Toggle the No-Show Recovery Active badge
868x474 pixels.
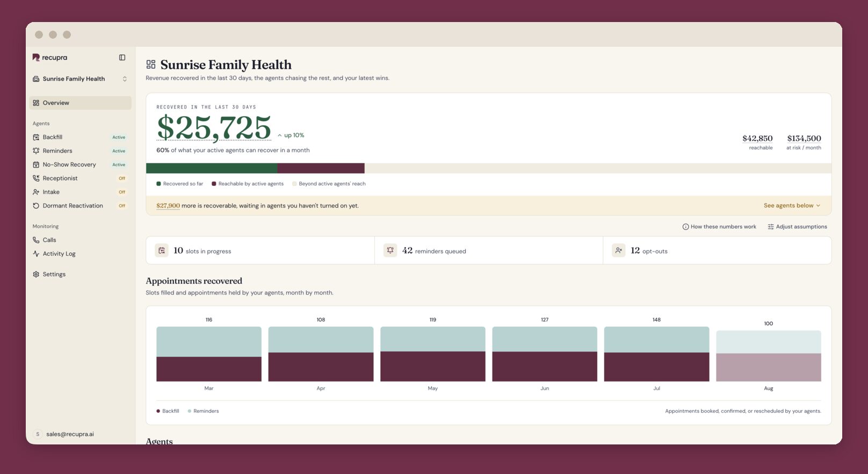click(119, 164)
